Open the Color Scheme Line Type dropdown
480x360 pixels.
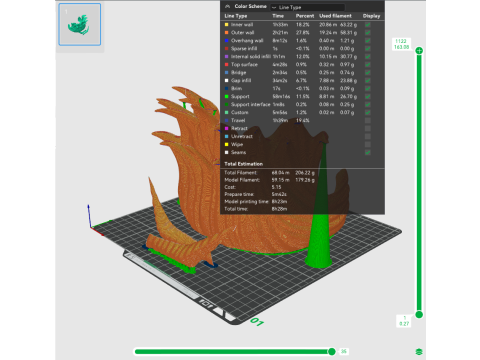307,7
